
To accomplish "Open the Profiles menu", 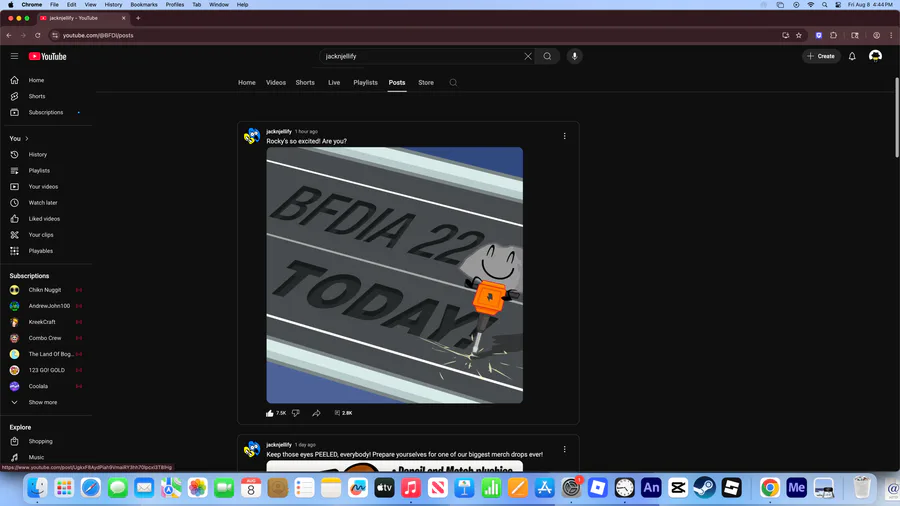I will [x=174, y=5].
